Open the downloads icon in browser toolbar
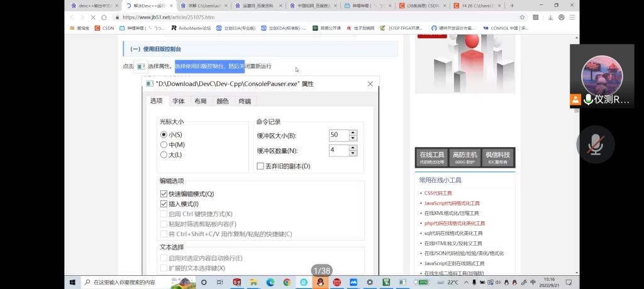The width and height of the screenshot is (644, 289). click(548, 18)
